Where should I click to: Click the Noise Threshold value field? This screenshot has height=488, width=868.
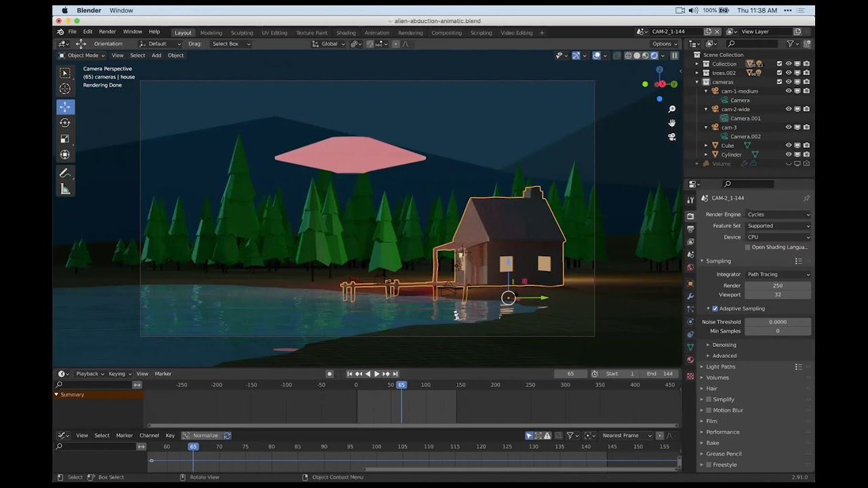778,322
